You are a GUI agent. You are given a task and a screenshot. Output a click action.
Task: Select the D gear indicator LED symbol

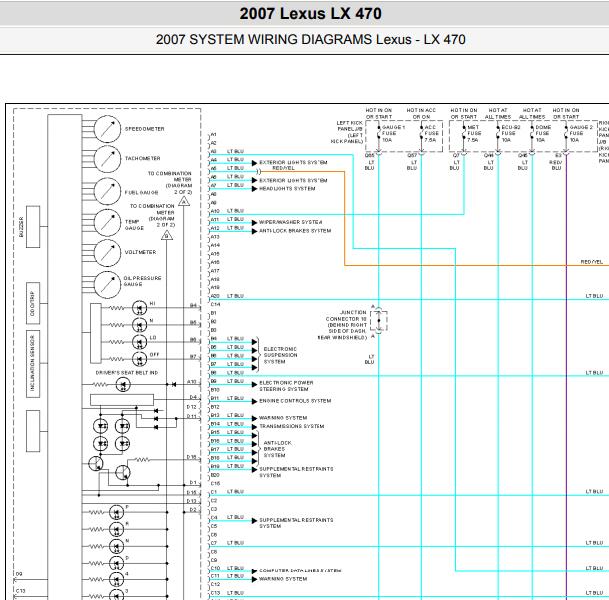pyautogui.click(x=117, y=563)
